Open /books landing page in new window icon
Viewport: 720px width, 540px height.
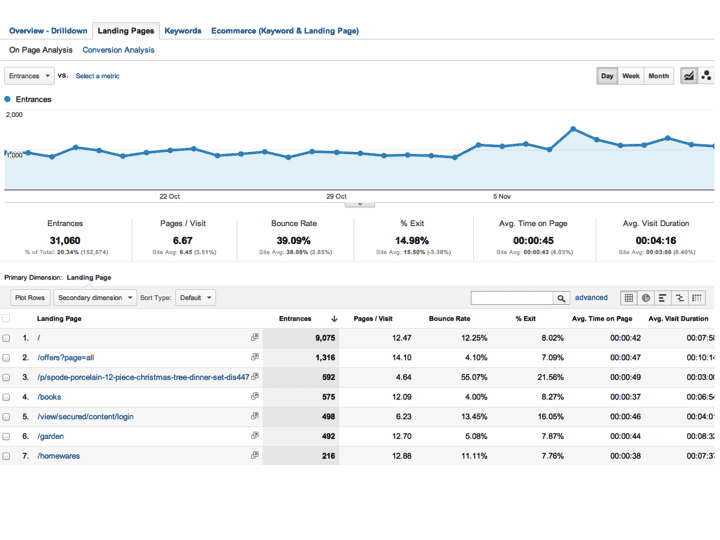[x=255, y=397]
